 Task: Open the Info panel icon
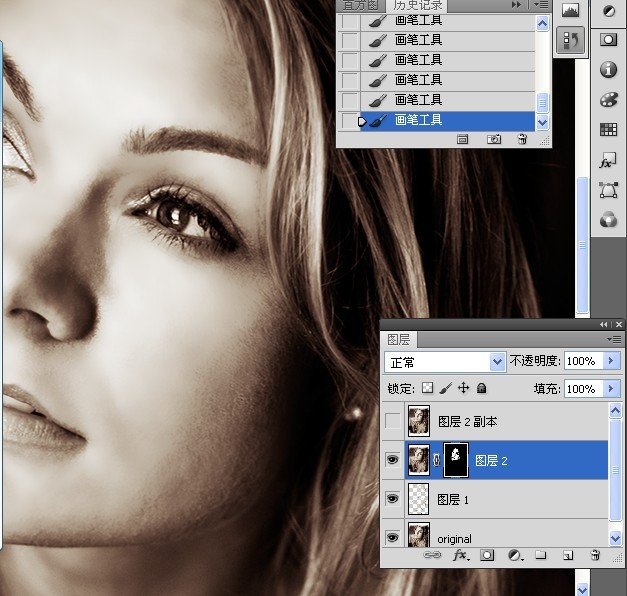pos(608,70)
